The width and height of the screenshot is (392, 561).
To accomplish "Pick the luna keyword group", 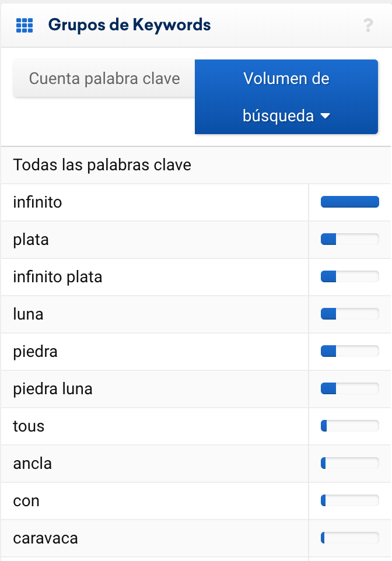I will pyautogui.click(x=155, y=314).
